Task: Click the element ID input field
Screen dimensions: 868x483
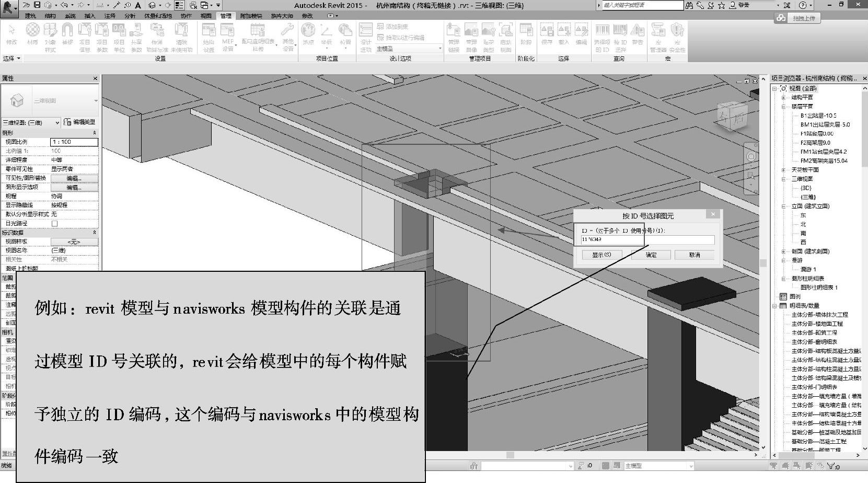Action: point(647,239)
